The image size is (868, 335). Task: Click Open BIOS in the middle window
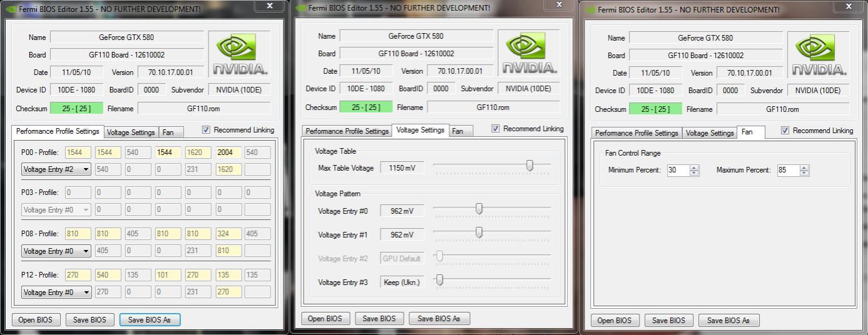click(x=325, y=318)
